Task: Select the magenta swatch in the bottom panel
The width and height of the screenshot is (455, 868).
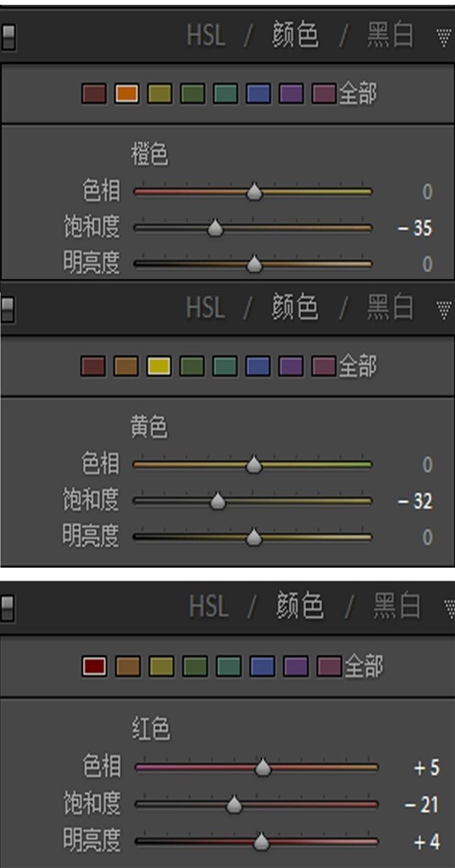Action: pos(330,666)
